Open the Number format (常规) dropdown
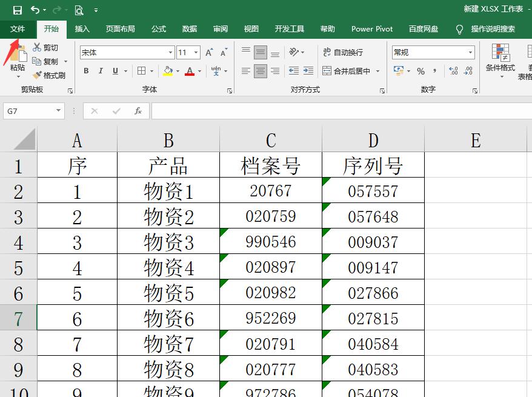532x397 pixels. click(x=470, y=51)
